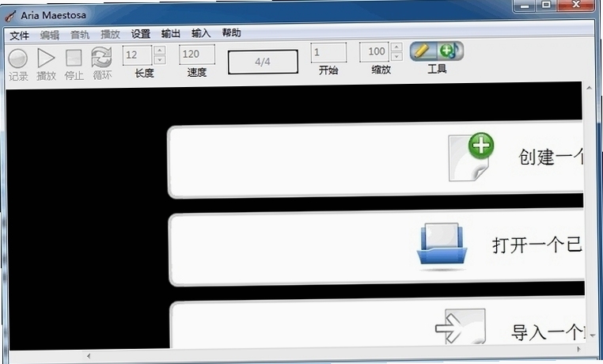Decrease 长度 with the down arrow
The width and height of the screenshot is (603, 364).
click(160, 60)
